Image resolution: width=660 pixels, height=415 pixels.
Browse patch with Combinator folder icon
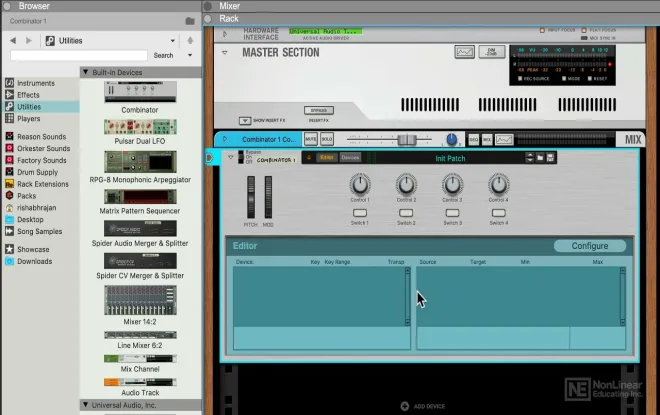[x=540, y=158]
